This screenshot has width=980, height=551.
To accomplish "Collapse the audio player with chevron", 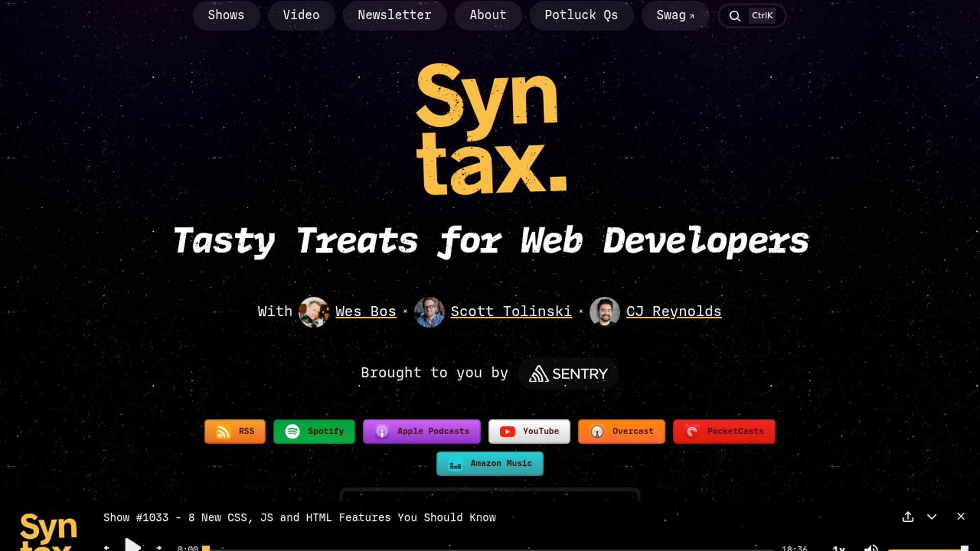I will coord(932,517).
